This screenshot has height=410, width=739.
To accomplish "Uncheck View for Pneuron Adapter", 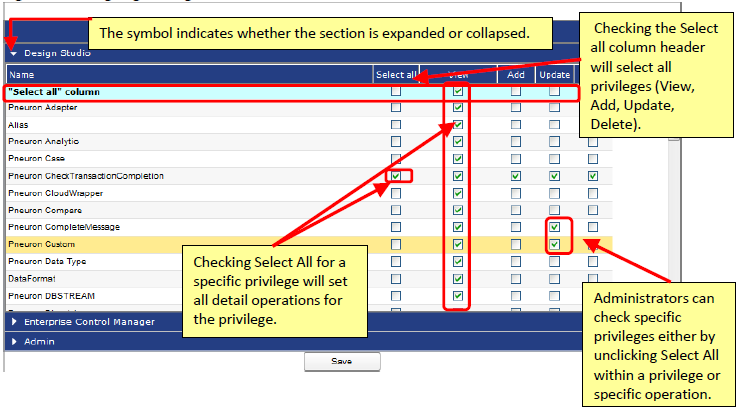I will pyautogui.click(x=458, y=107).
